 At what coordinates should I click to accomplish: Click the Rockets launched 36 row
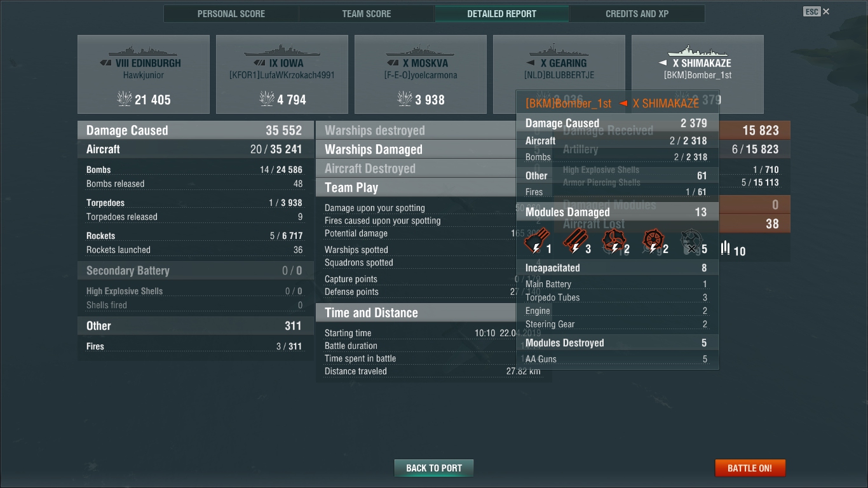[195, 250]
